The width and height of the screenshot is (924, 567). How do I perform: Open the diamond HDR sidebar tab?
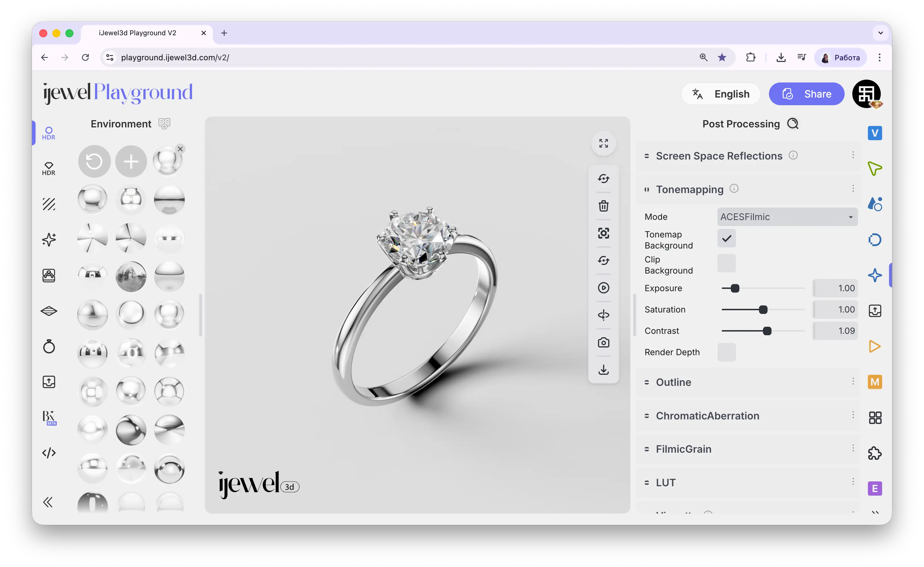(x=48, y=168)
